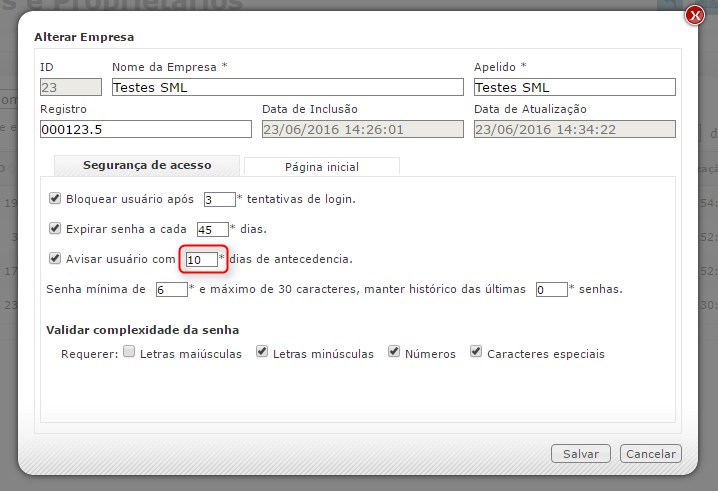Click the Nome da Empresa field

click(286, 88)
